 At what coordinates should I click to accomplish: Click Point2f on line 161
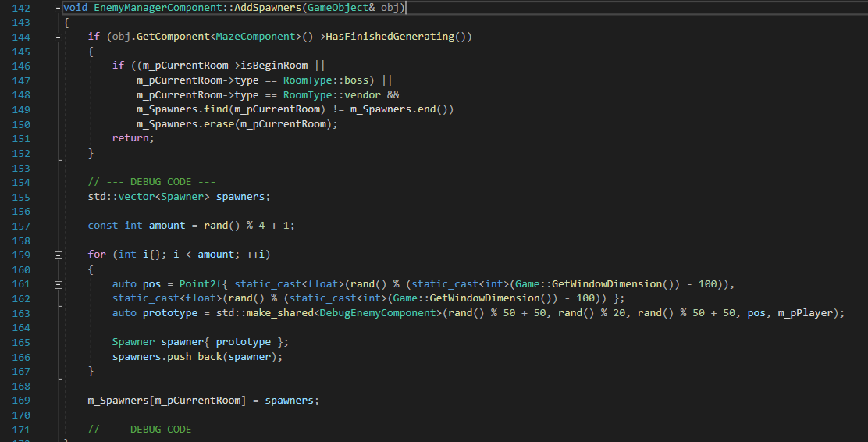click(201, 284)
